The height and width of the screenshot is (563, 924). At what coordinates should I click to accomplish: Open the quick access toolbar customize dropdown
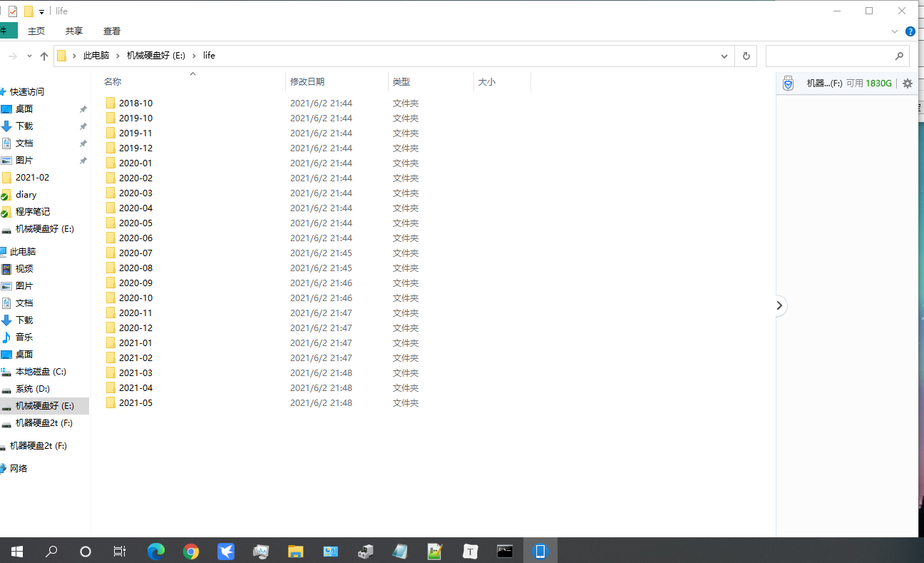[x=42, y=12]
